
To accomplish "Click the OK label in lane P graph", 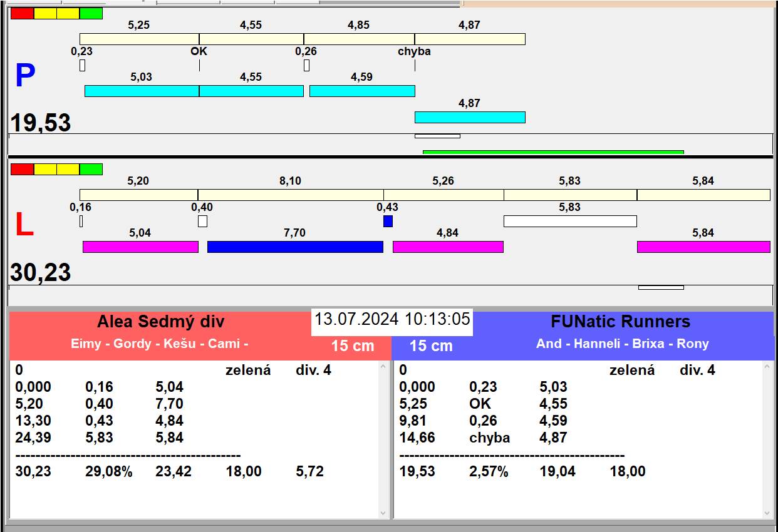I will click(x=199, y=51).
